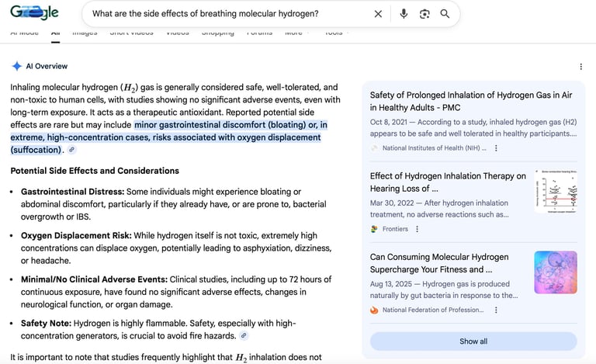The image size is (596, 364).
Task: Open the AI Overview three-dot options menu
Action: (x=580, y=67)
